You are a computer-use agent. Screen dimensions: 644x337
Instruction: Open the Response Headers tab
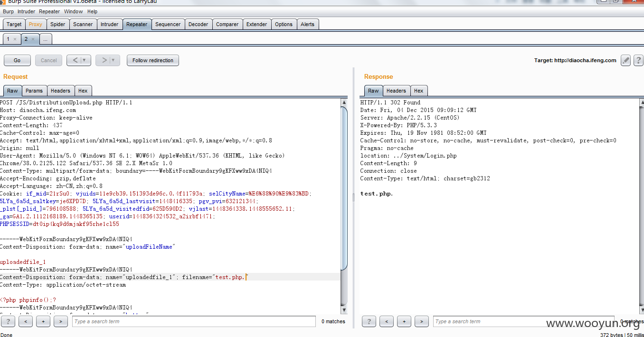coord(396,91)
